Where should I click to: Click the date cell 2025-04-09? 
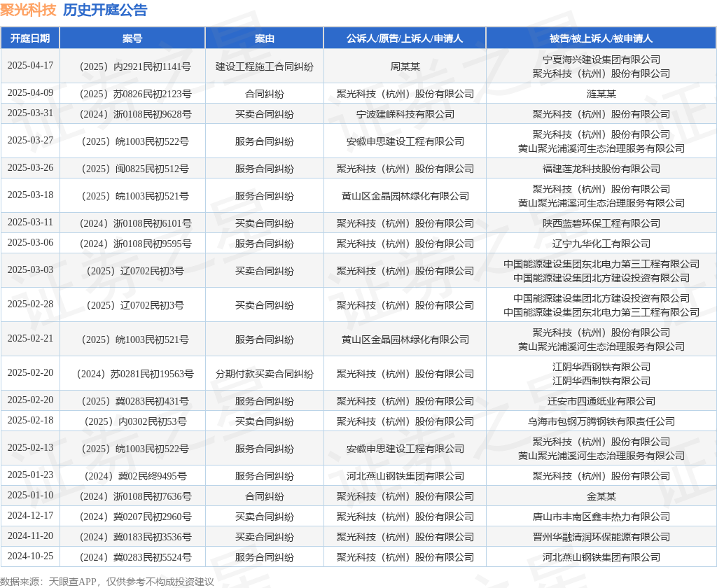30,93
